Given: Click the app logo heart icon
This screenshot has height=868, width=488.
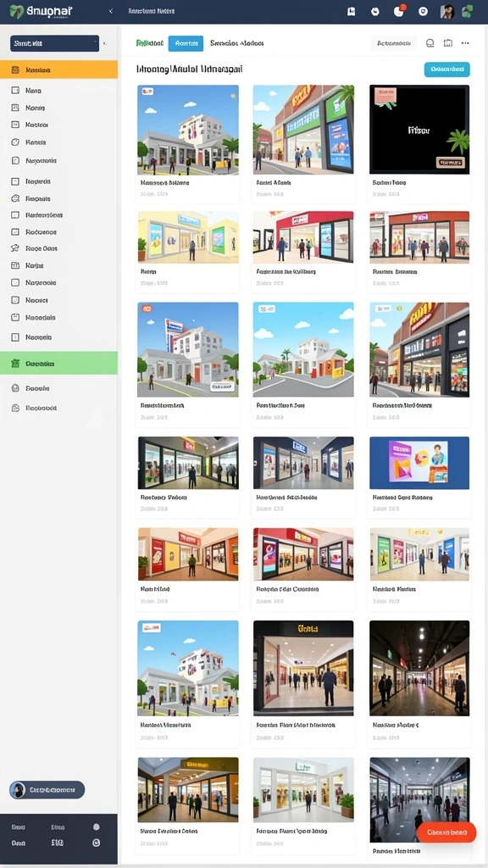Looking at the screenshot, I should tap(17, 12).
